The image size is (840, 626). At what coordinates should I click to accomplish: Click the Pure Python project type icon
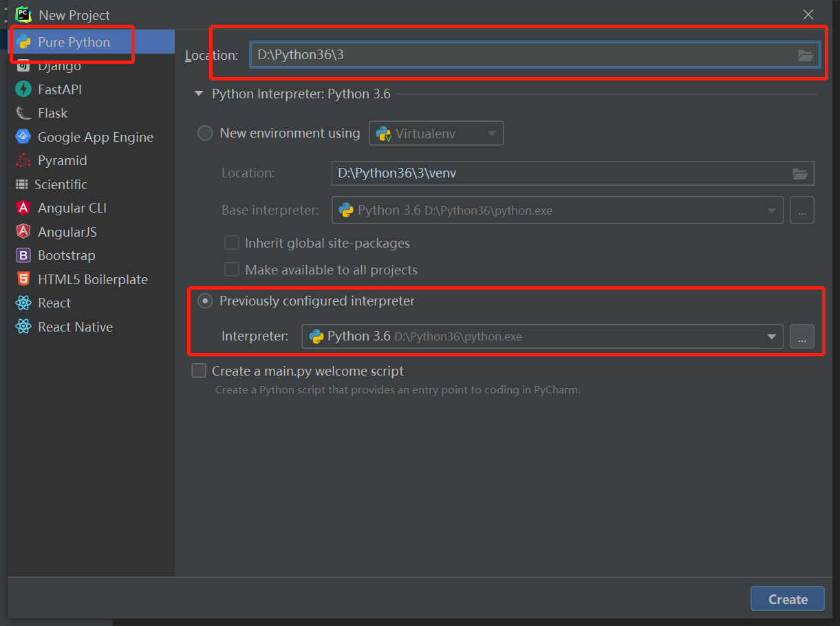click(x=24, y=42)
